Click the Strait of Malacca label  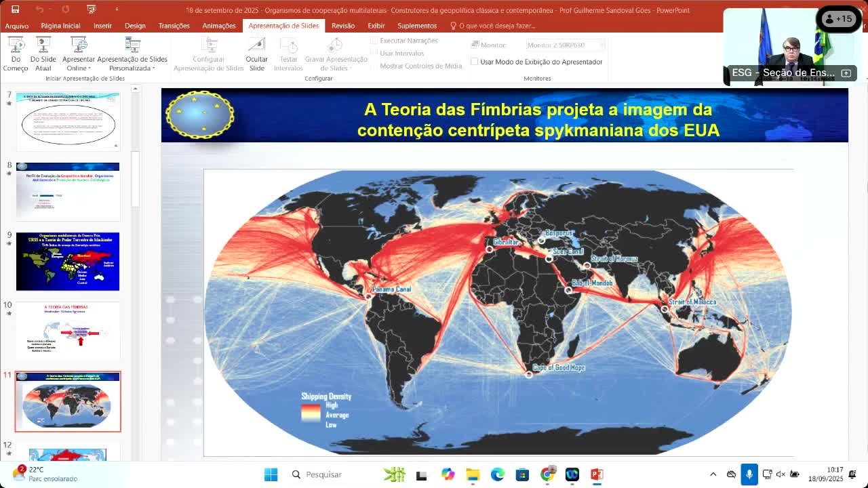click(x=692, y=302)
